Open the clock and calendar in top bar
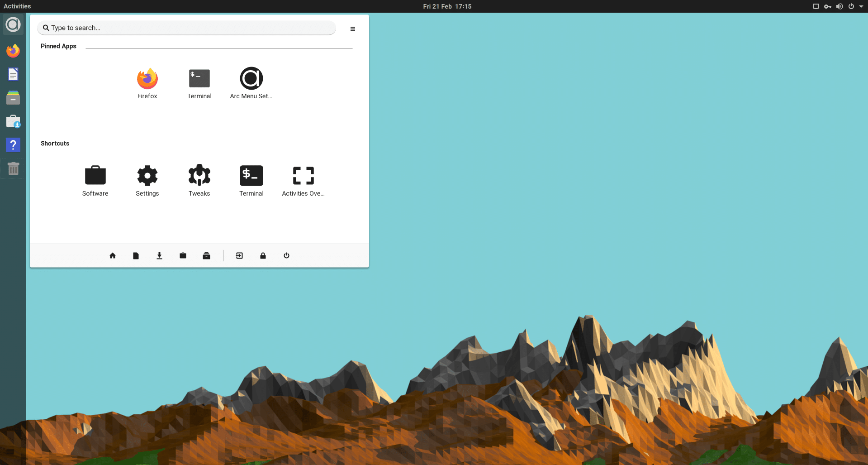Viewport: 868px width, 465px height. coord(447,6)
